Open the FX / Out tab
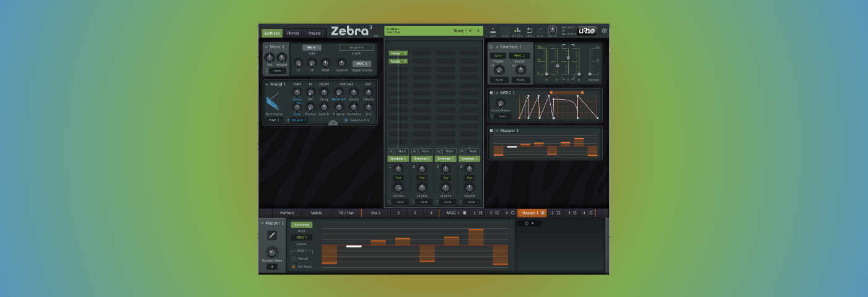Viewport: 868px width, 297px height. tap(346, 213)
